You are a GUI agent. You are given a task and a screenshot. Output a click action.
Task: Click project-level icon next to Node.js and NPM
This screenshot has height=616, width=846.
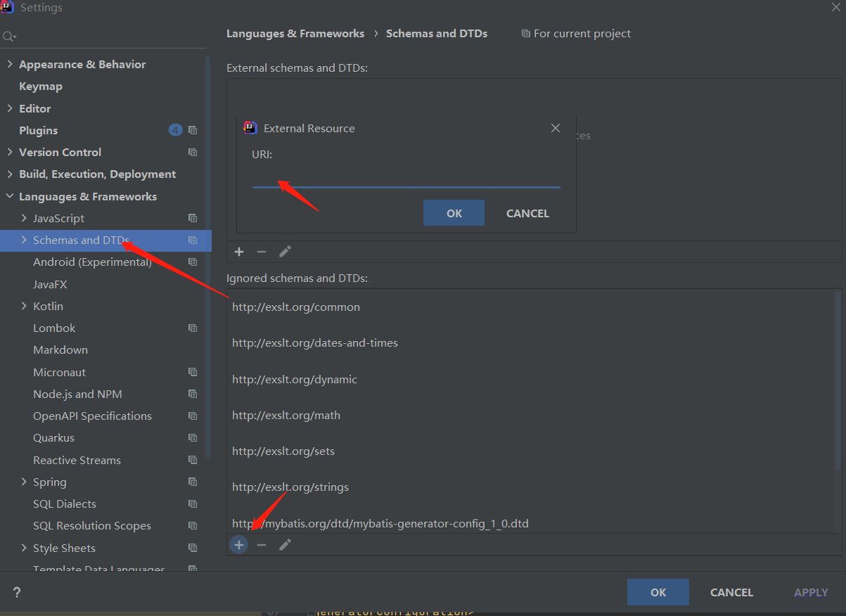[x=193, y=394]
